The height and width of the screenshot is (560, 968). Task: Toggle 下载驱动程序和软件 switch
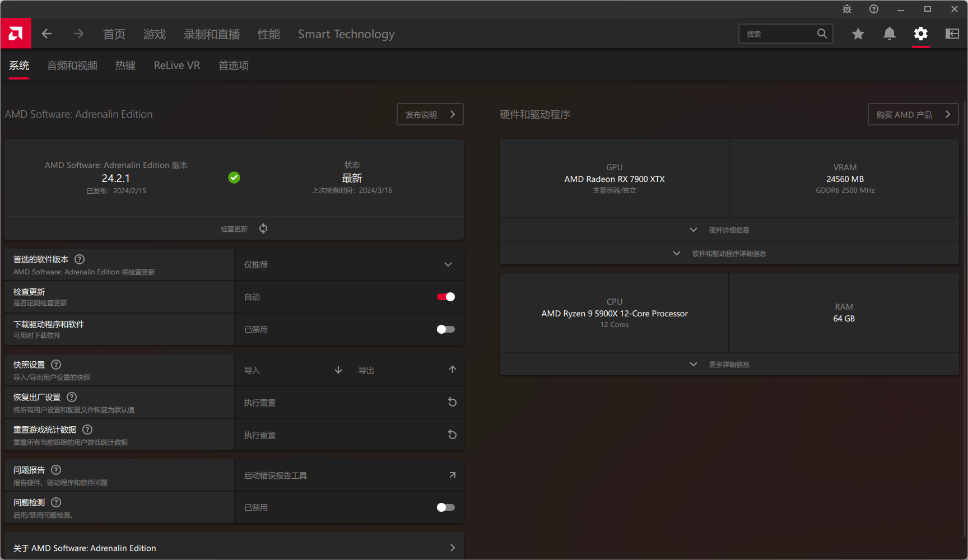[446, 329]
